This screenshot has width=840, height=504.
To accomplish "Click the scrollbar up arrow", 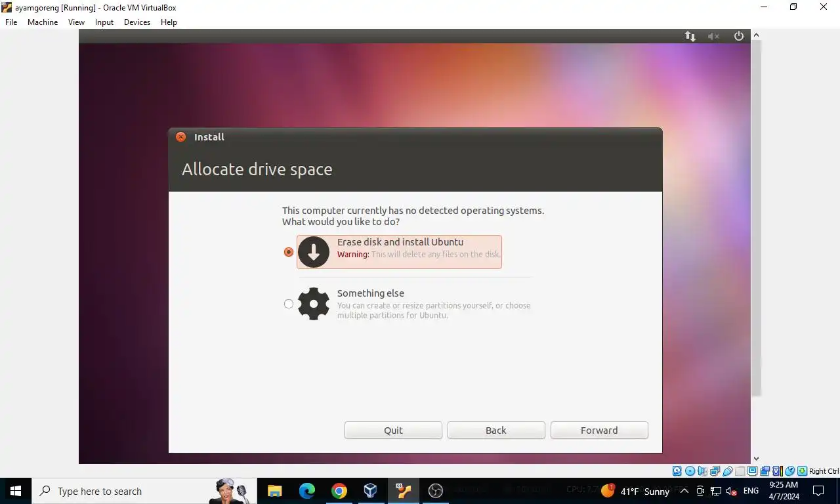I will click(756, 34).
